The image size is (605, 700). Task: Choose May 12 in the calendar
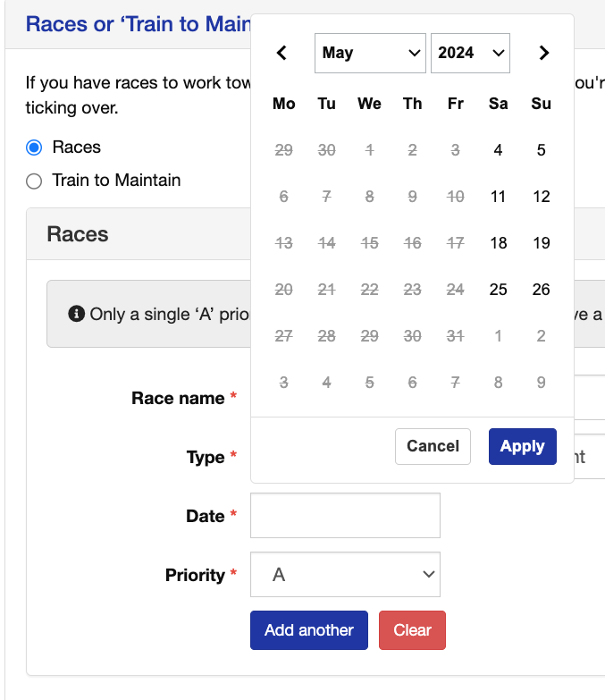[x=542, y=197]
